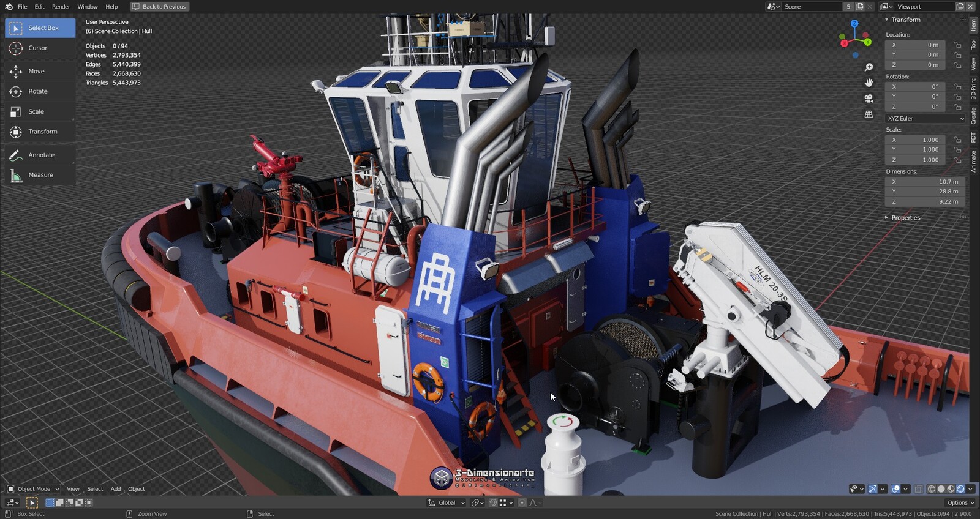Click the red X axis gizmo ball

click(844, 43)
